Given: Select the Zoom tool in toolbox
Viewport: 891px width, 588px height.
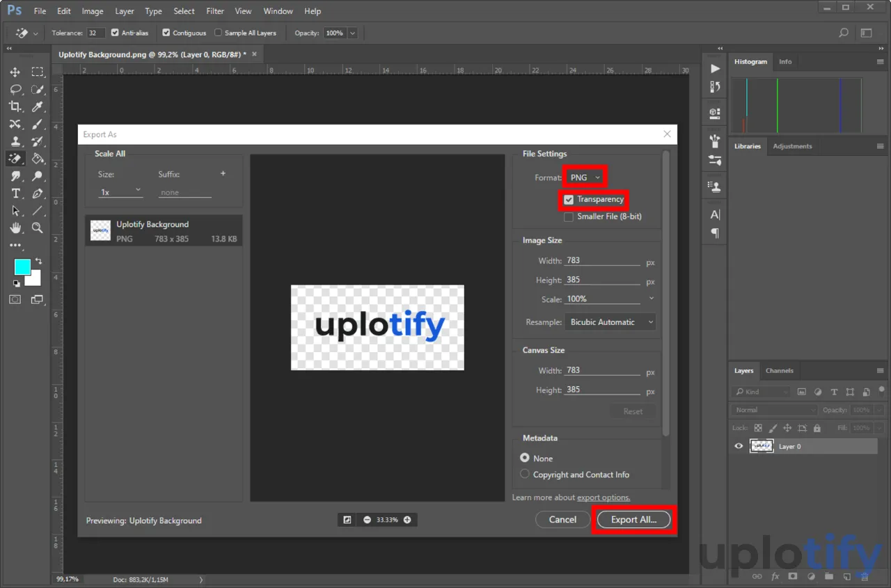Looking at the screenshot, I should 38,228.
